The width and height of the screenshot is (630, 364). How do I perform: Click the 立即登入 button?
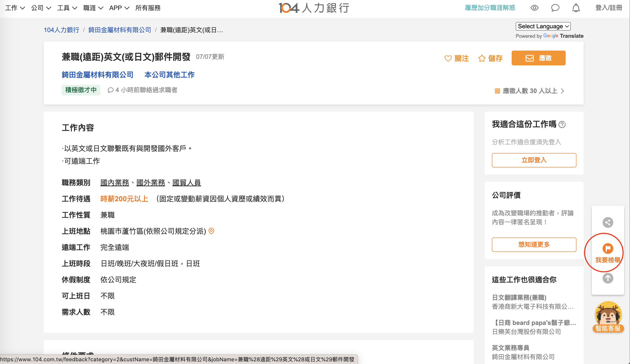click(x=534, y=160)
